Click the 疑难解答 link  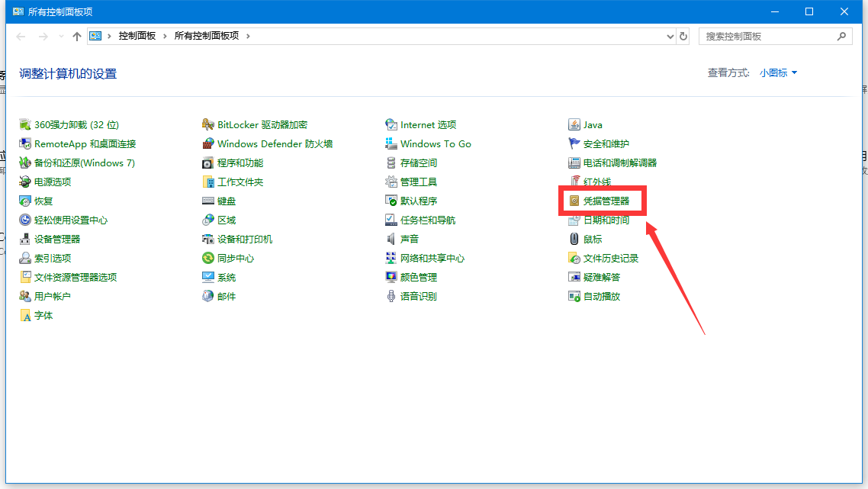[602, 278]
